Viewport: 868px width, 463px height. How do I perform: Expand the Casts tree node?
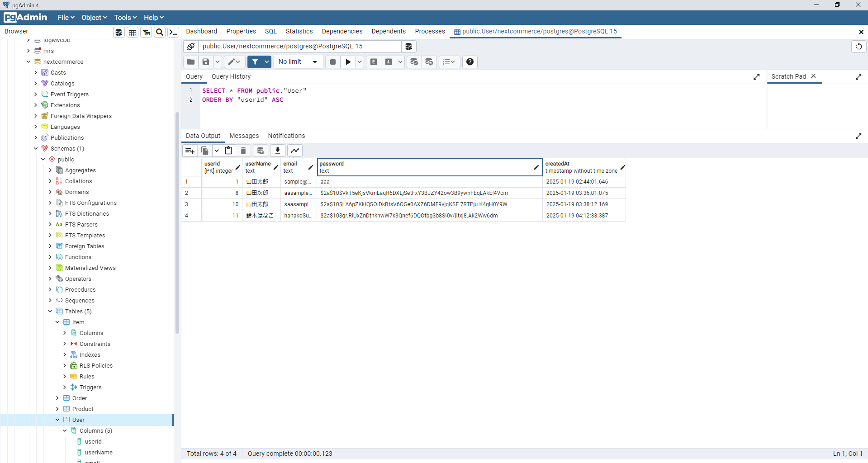(x=36, y=72)
